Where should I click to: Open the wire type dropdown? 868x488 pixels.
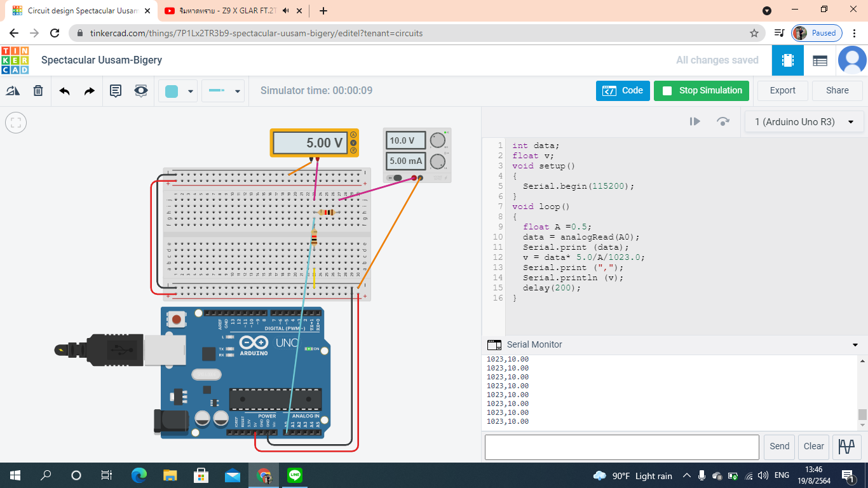click(223, 91)
